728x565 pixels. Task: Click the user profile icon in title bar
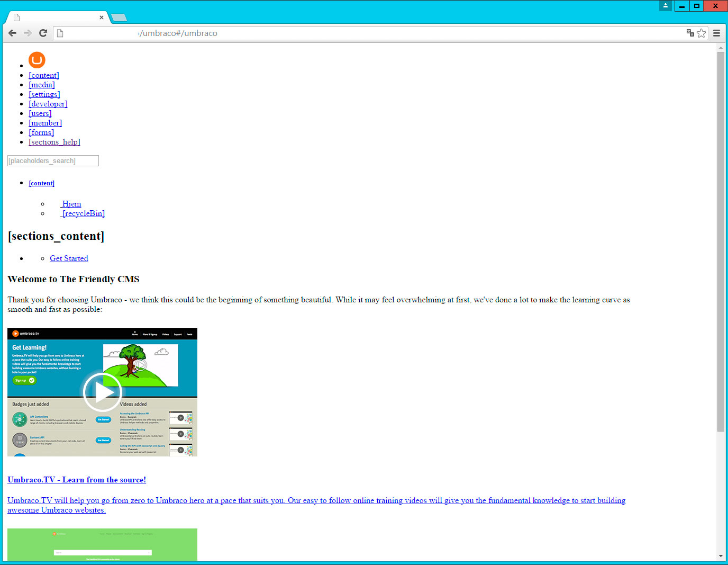pyautogui.click(x=666, y=5)
